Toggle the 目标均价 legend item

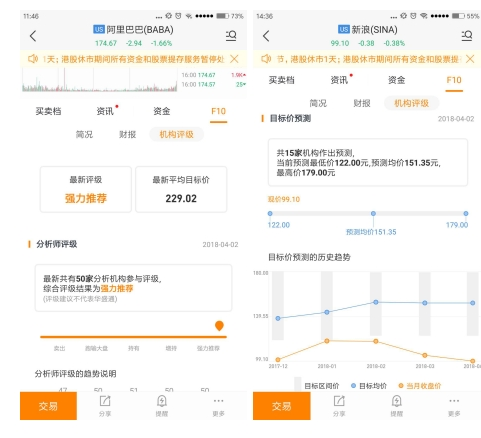(369, 386)
